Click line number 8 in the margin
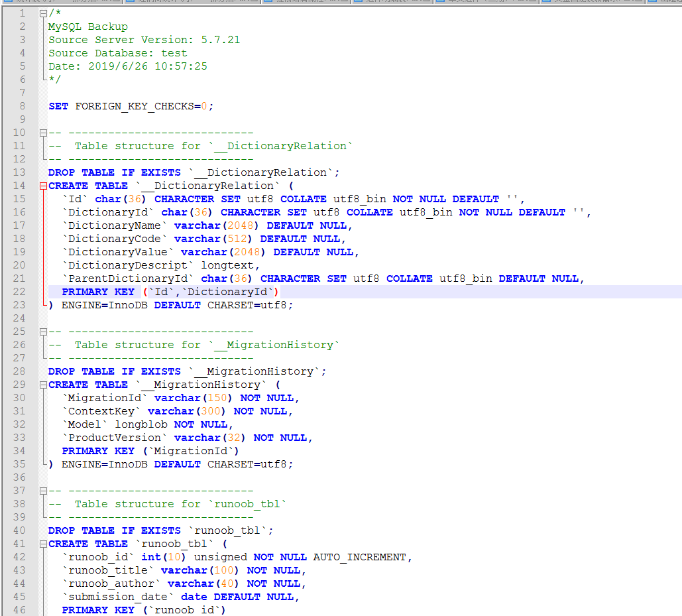This screenshot has width=682, height=616. click(x=22, y=106)
